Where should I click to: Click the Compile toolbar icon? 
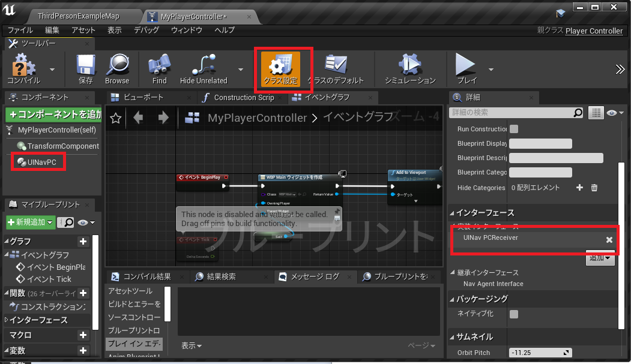tap(24, 69)
